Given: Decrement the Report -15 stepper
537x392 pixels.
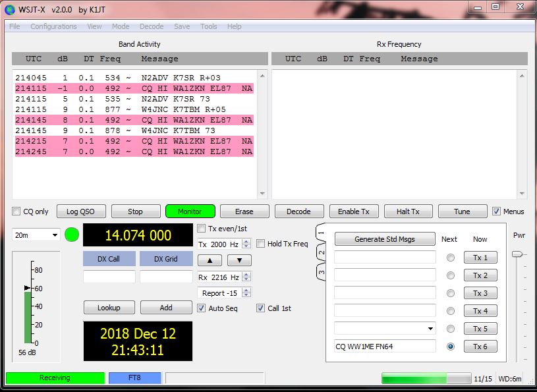Looking at the screenshot, I should coord(245,295).
